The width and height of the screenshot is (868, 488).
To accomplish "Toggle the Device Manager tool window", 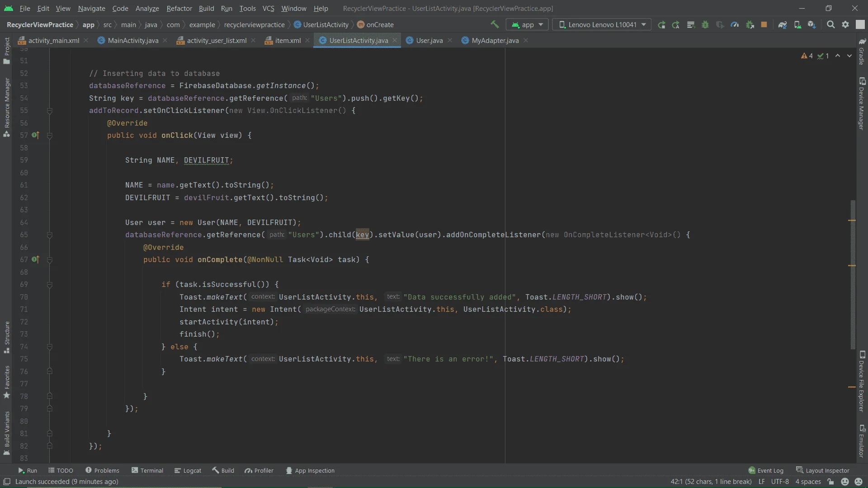I will click(x=862, y=104).
